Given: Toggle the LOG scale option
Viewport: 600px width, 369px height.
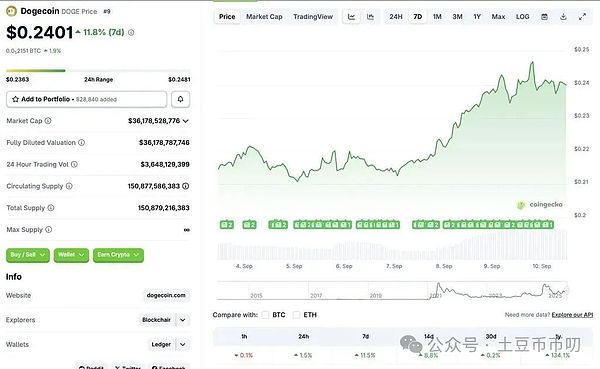Looking at the screenshot, I should click(522, 17).
